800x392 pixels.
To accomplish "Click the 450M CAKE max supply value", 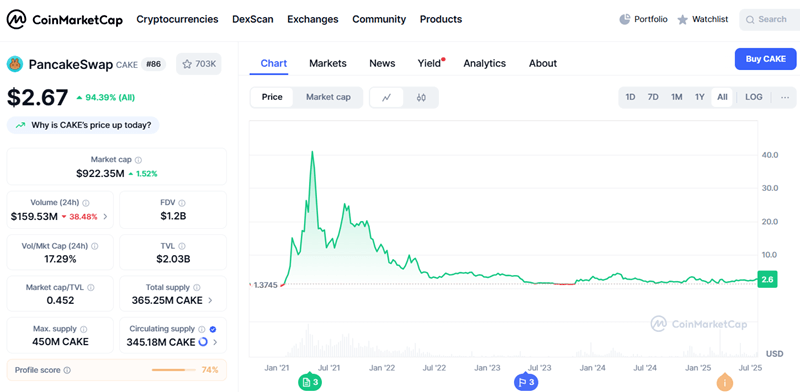I will click(60, 342).
